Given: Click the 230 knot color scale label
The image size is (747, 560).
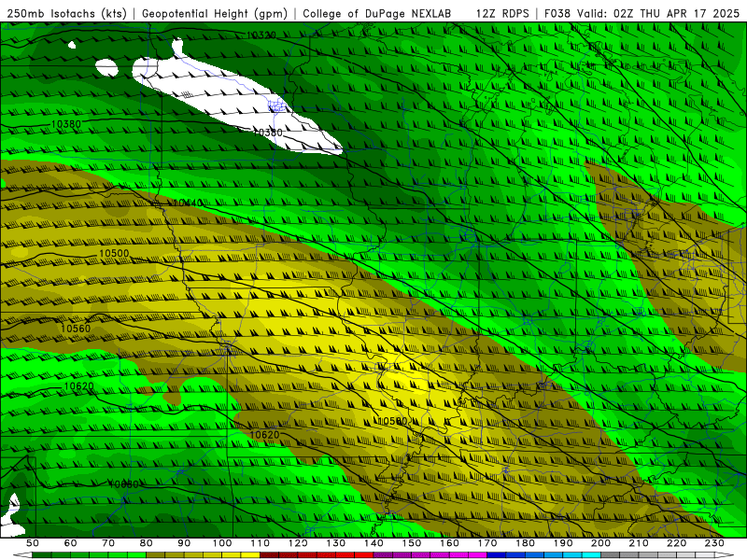Looking at the screenshot, I should click(x=714, y=543).
